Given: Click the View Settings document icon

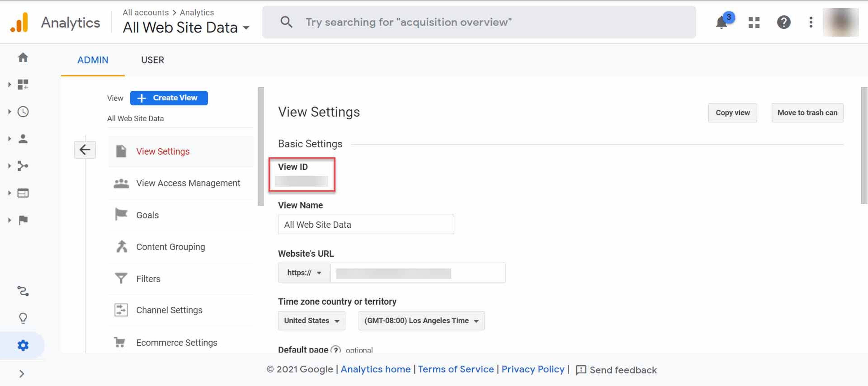Looking at the screenshot, I should click(121, 151).
